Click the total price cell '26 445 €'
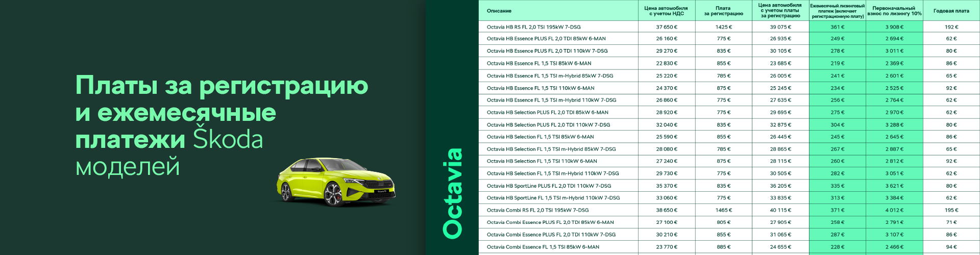980x255 pixels. (780, 137)
